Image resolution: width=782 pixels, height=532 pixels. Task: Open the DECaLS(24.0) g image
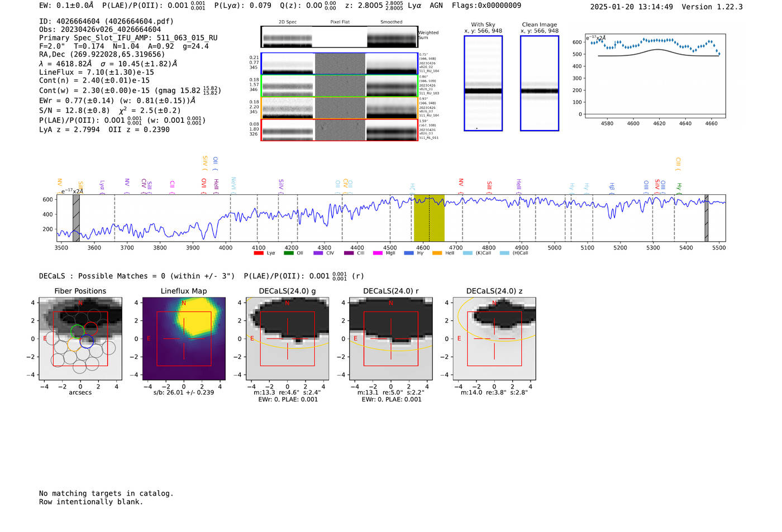[x=287, y=339]
